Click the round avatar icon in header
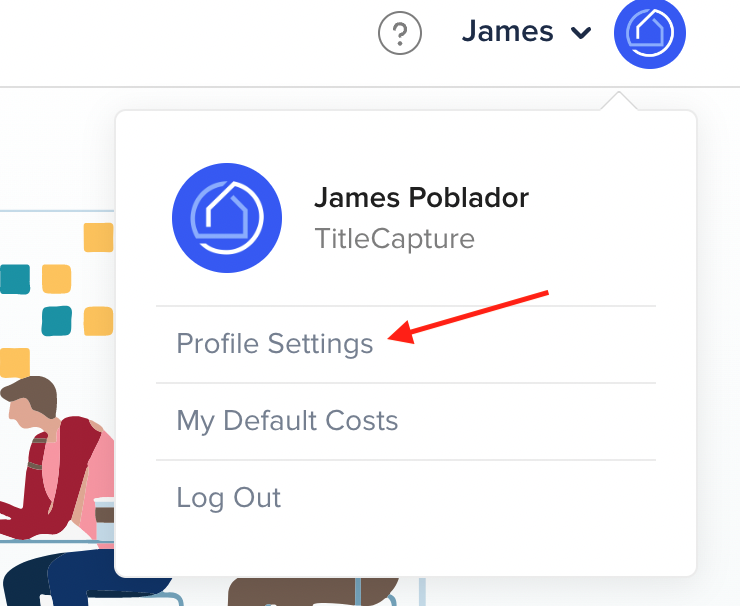 pyautogui.click(x=649, y=33)
